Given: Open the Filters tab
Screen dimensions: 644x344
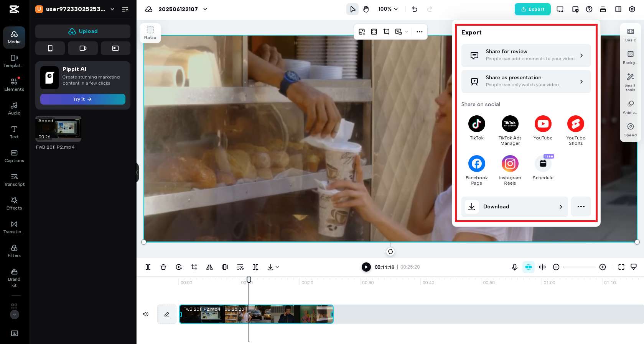Looking at the screenshot, I should (x=14, y=251).
